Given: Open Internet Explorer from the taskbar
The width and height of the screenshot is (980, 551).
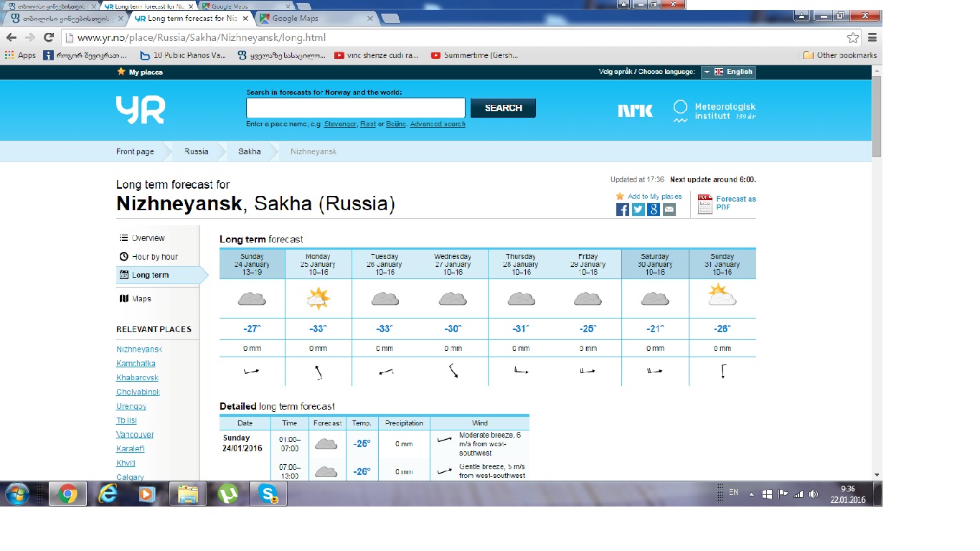Looking at the screenshot, I should coord(108,494).
